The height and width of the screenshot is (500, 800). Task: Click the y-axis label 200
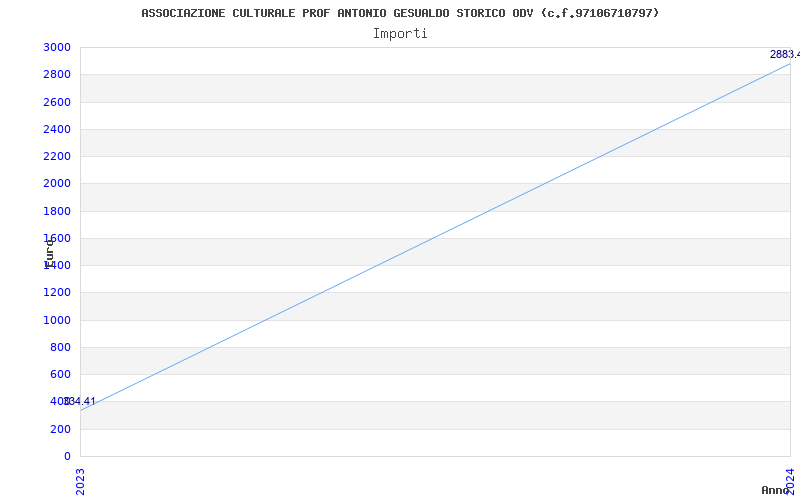(60, 429)
